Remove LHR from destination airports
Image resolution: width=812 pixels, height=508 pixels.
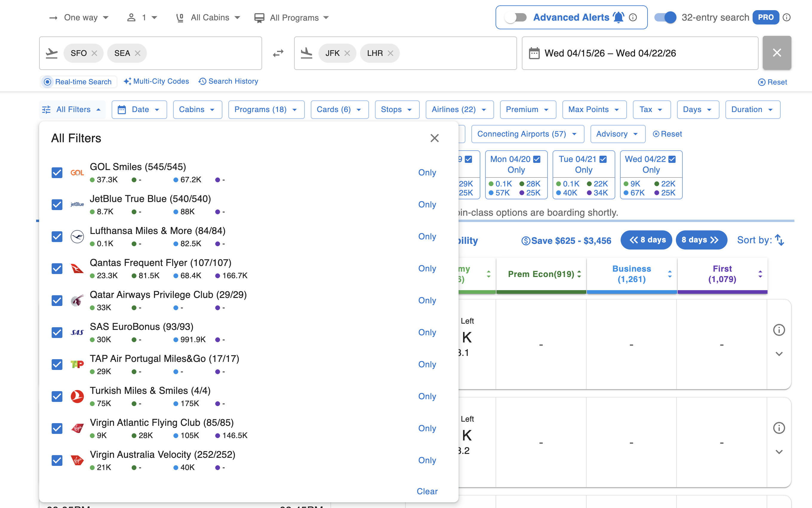[390, 53]
